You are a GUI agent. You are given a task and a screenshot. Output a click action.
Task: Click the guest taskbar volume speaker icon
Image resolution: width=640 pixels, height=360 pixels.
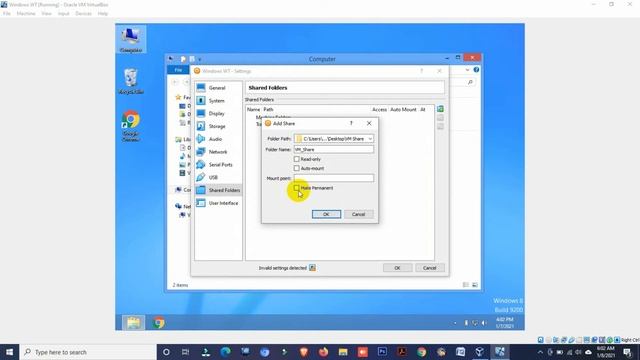pyautogui.click(x=484, y=323)
